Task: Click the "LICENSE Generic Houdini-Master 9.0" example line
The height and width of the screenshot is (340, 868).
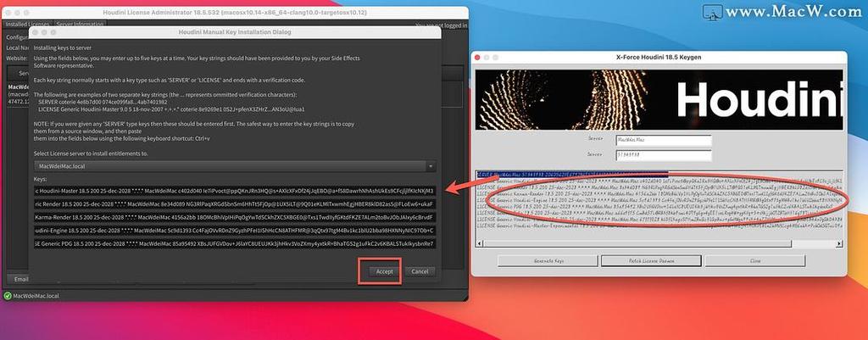Action: tap(171, 109)
